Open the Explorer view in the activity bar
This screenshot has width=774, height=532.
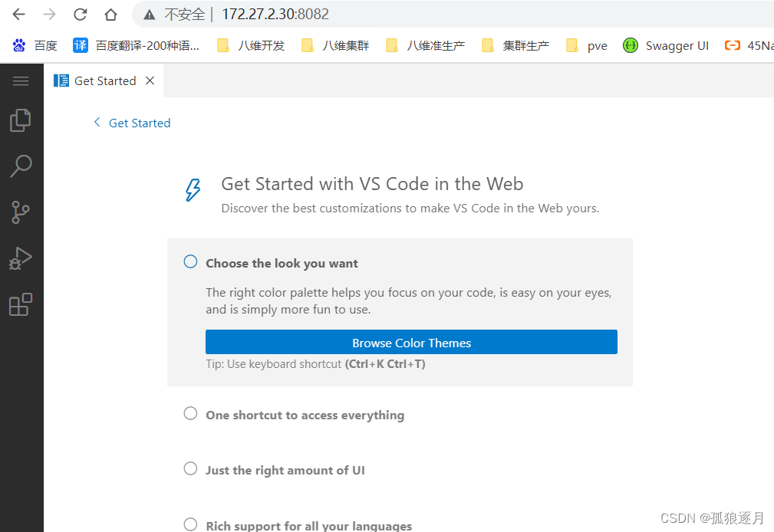point(21,120)
